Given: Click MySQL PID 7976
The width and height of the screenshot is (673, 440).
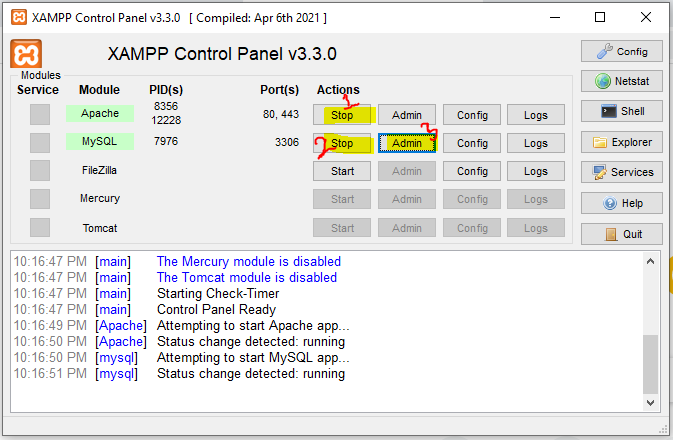Looking at the screenshot, I should click(166, 141).
